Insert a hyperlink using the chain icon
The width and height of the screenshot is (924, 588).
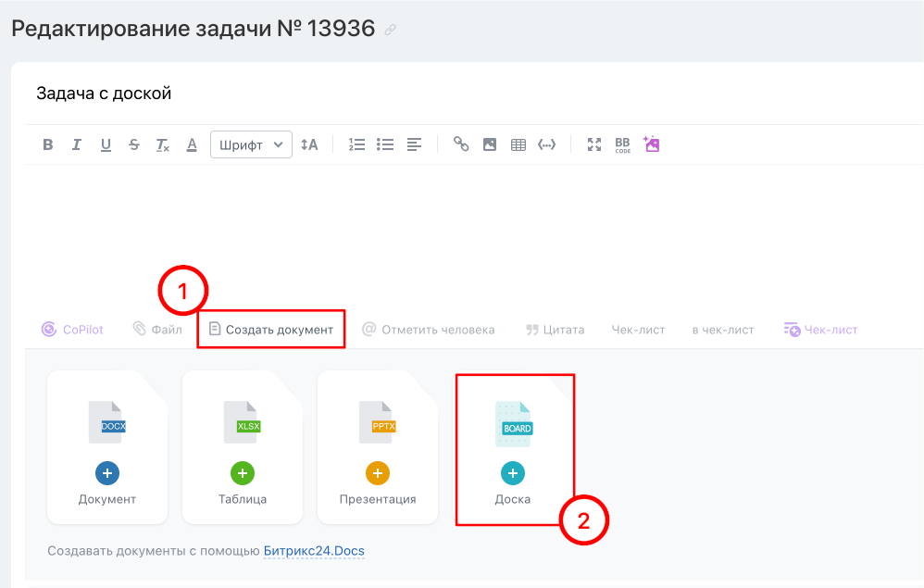point(461,144)
